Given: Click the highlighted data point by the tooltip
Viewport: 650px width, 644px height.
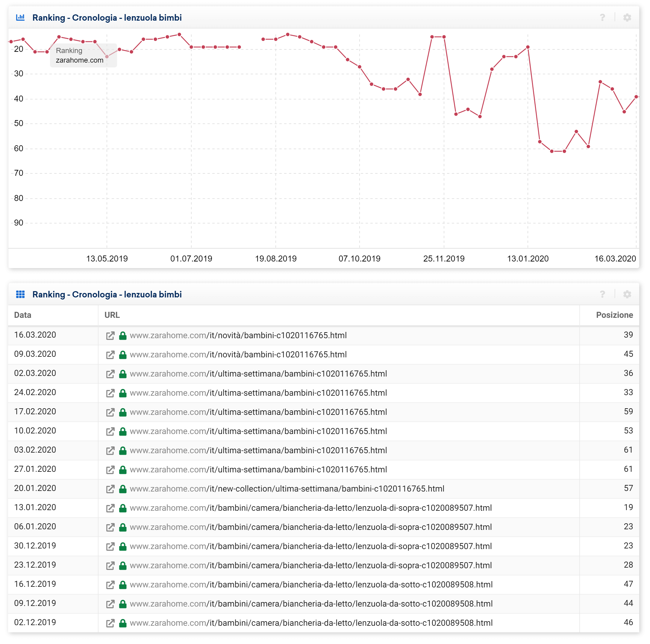Looking at the screenshot, I should (107, 57).
